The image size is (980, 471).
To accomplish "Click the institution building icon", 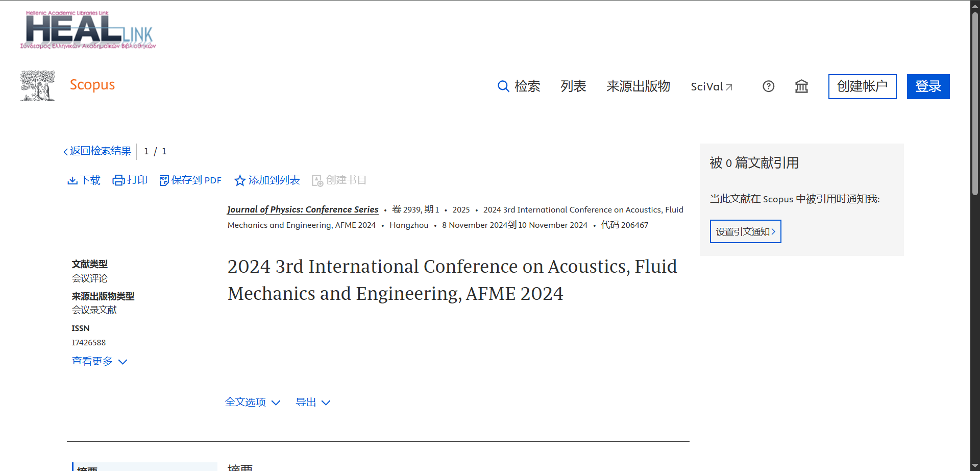I will [x=801, y=86].
